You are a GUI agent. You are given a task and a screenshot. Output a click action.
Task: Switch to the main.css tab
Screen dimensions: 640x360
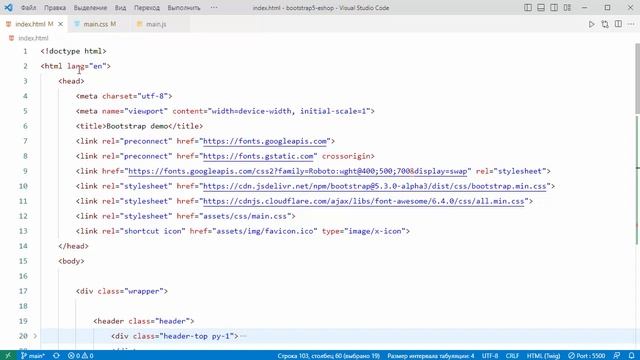(100, 24)
